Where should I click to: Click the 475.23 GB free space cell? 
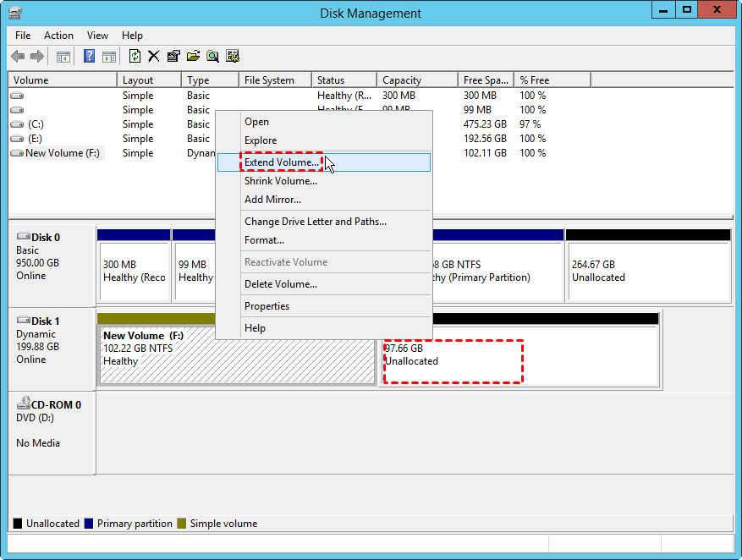485,124
